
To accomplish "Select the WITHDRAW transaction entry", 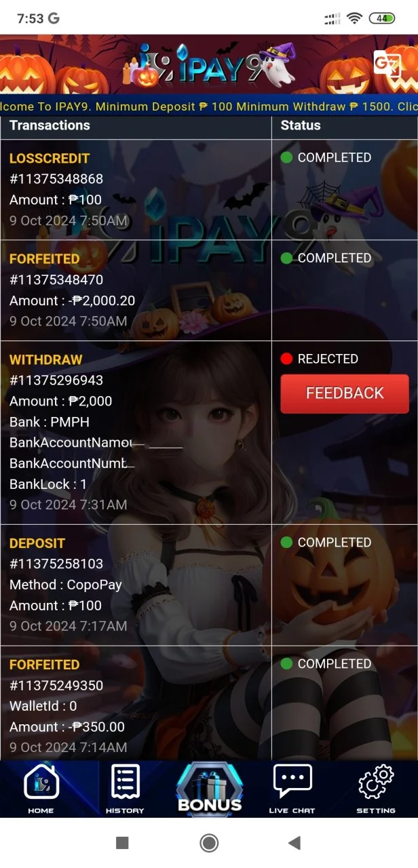I will 136,432.
